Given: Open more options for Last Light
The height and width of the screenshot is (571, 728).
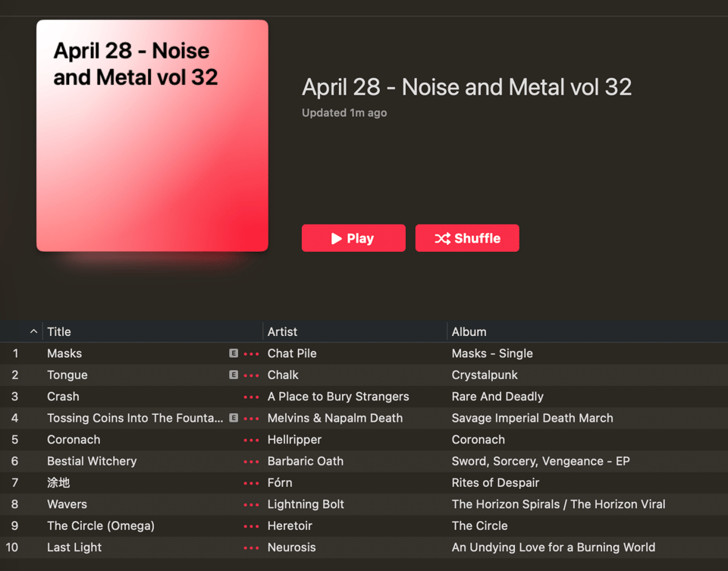Looking at the screenshot, I should 251,547.
